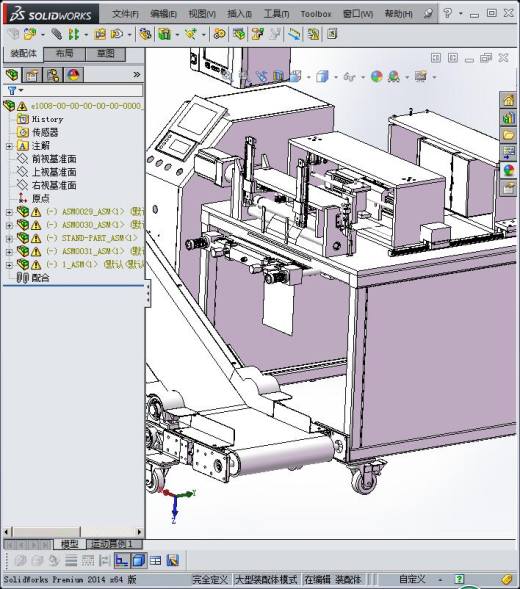Click the Display Style cube icon
This screenshot has height=589, width=520.
point(322,77)
